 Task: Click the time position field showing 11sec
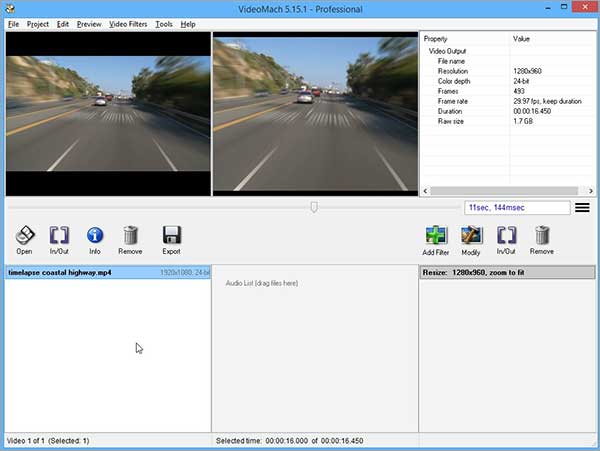pos(518,208)
